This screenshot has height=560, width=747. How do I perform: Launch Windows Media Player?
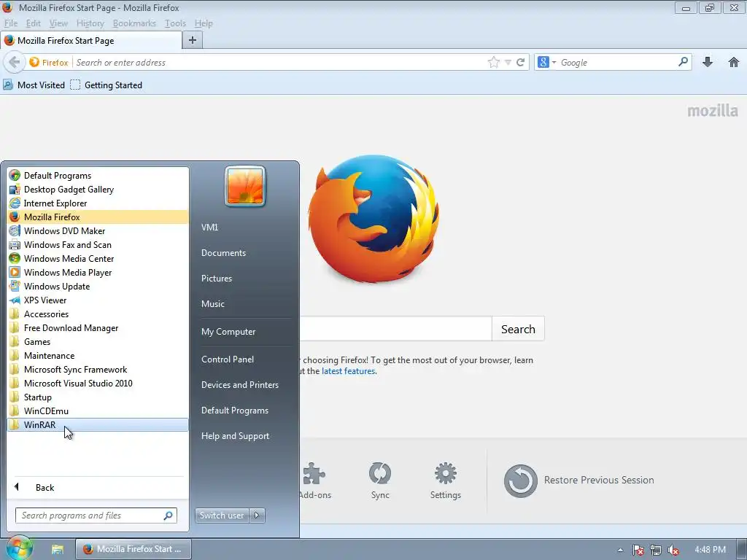point(98,273)
